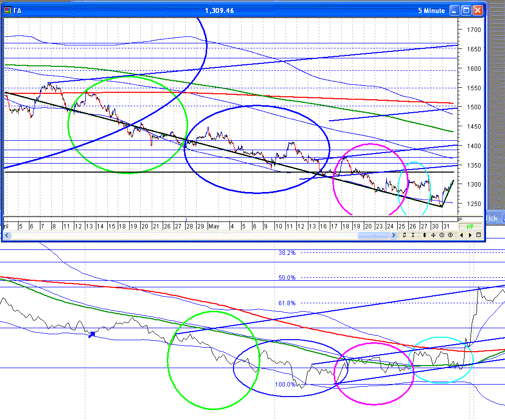
Task: Click the chart window icon beside ΓΔ title
Action: point(7,10)
